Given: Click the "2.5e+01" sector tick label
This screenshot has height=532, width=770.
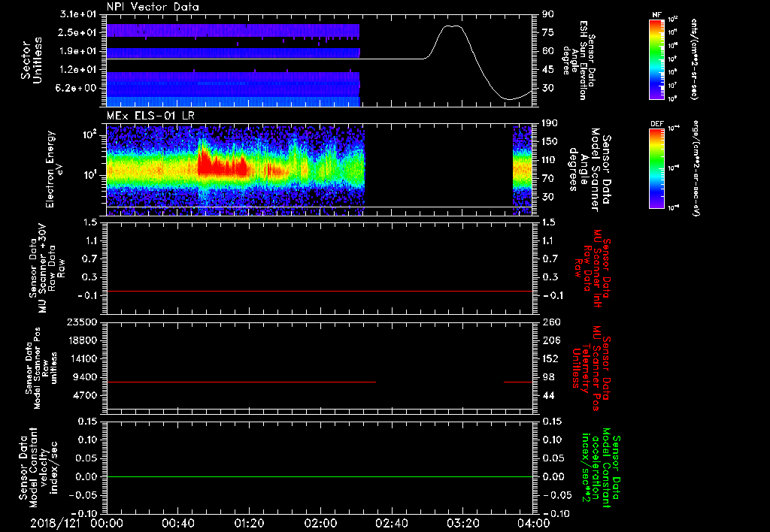Looking at the screenshot, I should pyautogui.click(x=77, y=32).
